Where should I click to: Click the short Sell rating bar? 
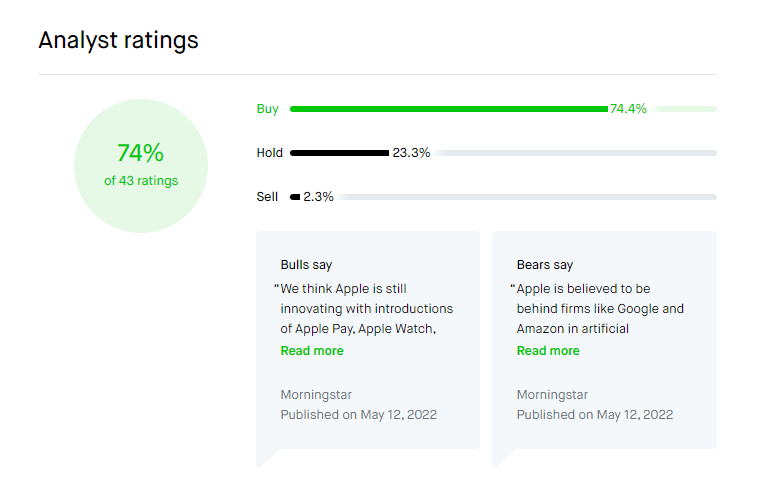coord(295,197)
